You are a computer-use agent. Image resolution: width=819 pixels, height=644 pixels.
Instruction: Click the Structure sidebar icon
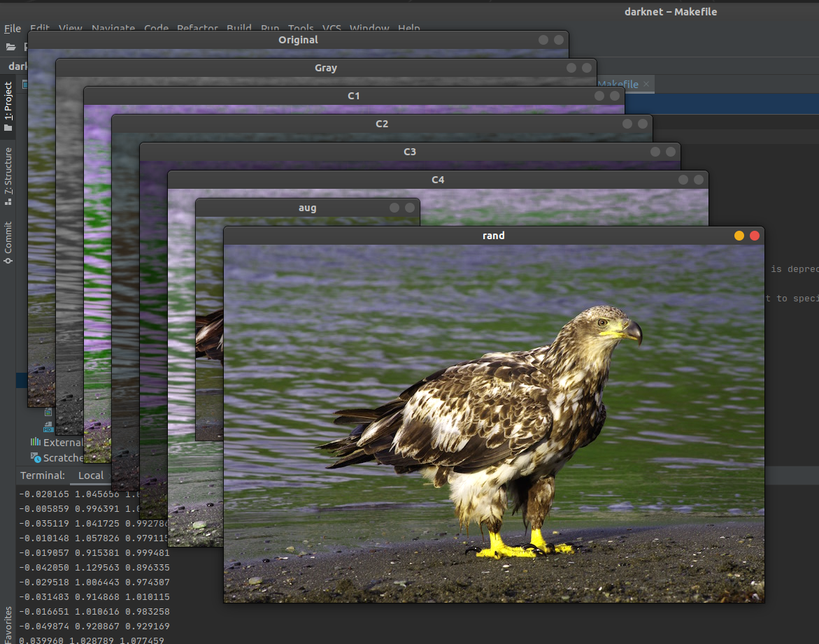pyautogui.click(x=8, y=201)
